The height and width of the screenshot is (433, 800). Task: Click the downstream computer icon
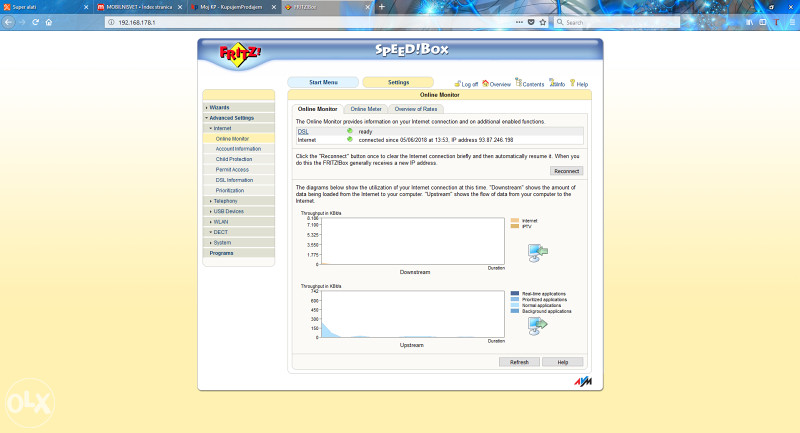(x=537, y=253)
